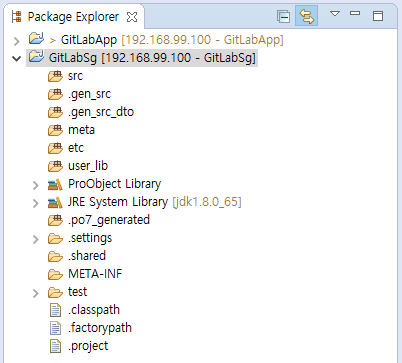This screenshot has height=363, width=402.
Task: Select the test folder label
Action: 77,292
